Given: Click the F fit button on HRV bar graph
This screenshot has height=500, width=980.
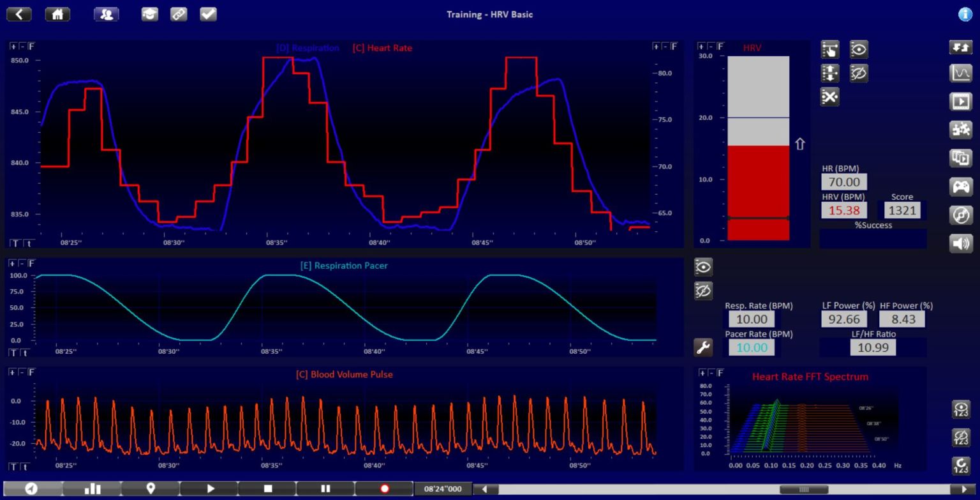Looking at the screenshot, I should tap(720, 47).
